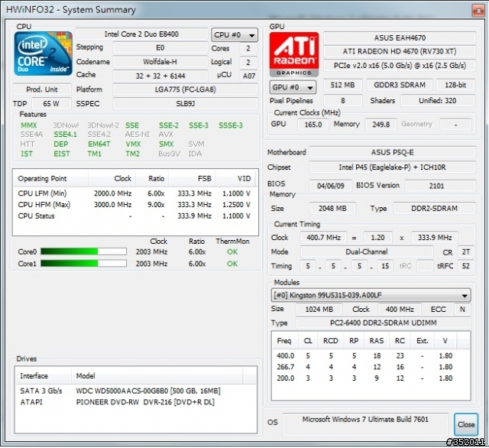Select the PIONEER DVD-RW drive row
The image size is (489, 448).
click(x=135, y=402)
